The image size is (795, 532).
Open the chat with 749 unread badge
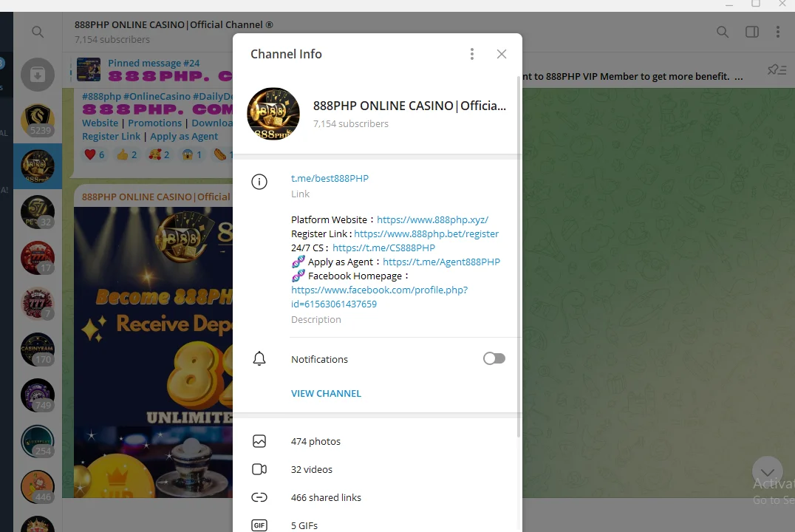coord(38,395)
